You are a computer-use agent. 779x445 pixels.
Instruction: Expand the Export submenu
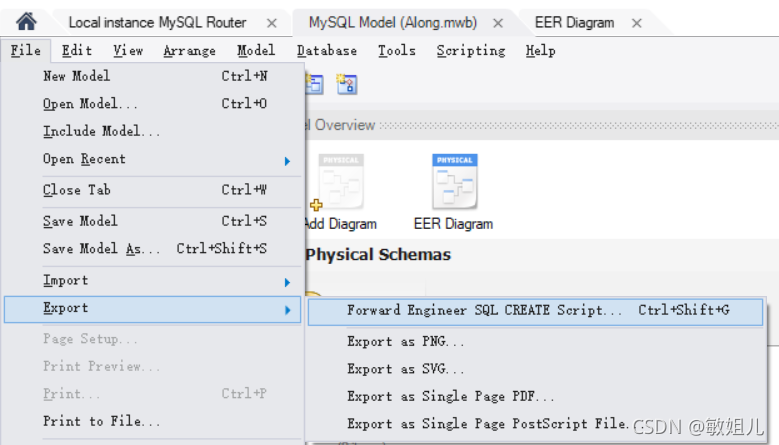pyautogui.click(x=153, y=309)
